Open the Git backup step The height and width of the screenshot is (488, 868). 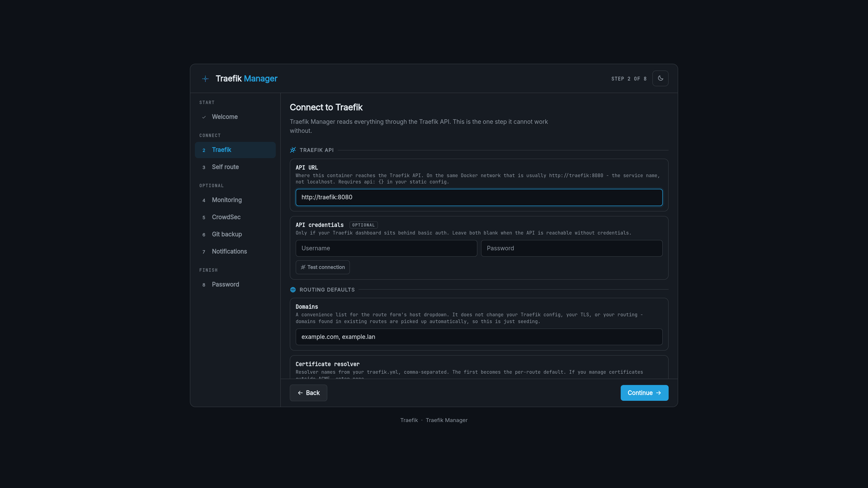[235, 235]
